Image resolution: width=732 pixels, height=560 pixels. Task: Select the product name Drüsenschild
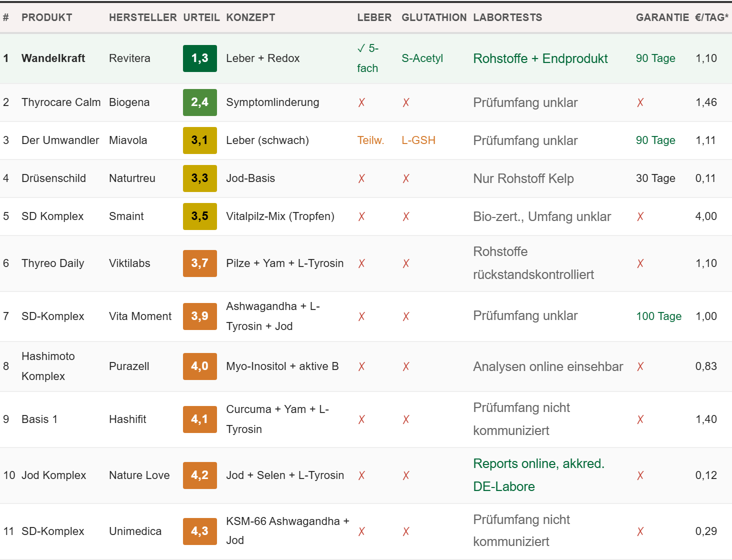[x=54, y=178]
